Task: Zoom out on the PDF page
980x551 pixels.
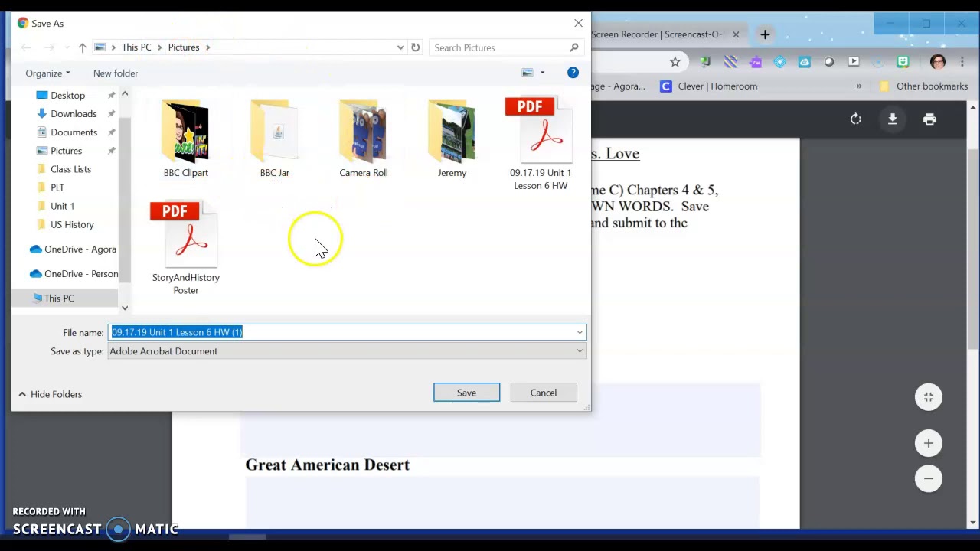Action: [929, 479]
